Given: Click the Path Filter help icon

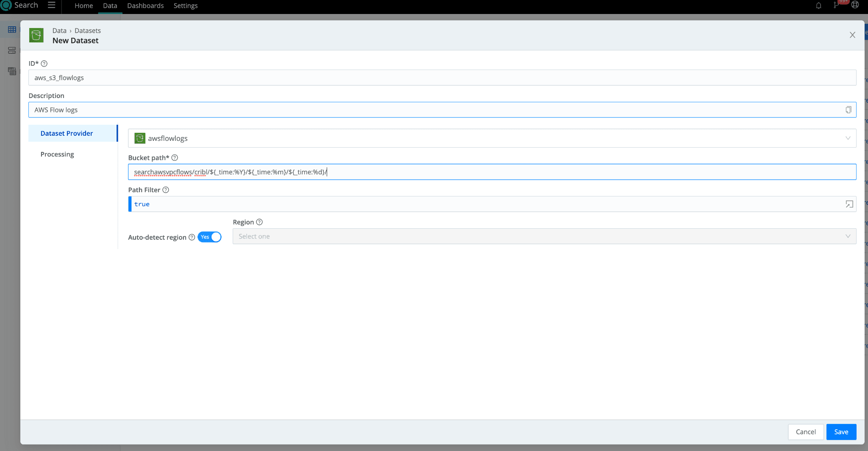Looking at the screenshot, I should pyautogui.click(x=166, y=190).
